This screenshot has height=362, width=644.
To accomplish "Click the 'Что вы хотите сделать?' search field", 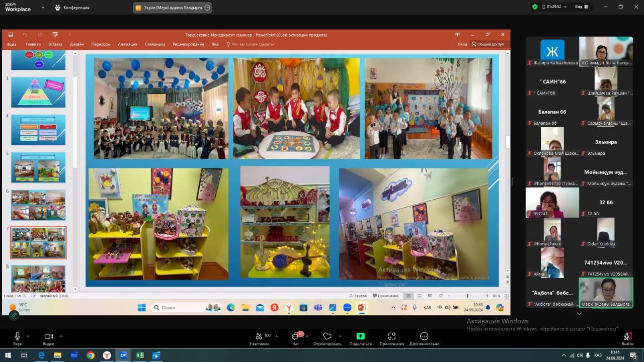I will pyautogui.click(x=251, y=44).
